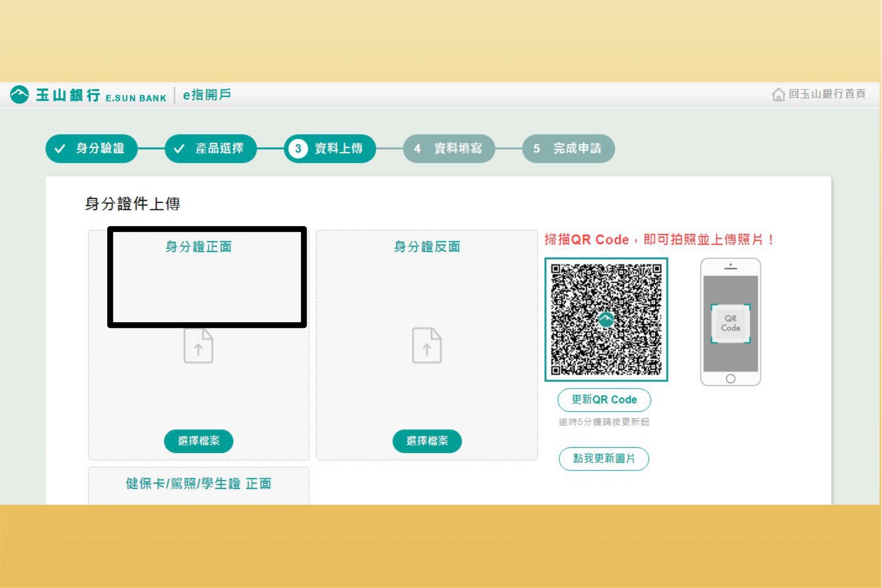Click the QR code image

pyautogui.click(x=606, y=319)
